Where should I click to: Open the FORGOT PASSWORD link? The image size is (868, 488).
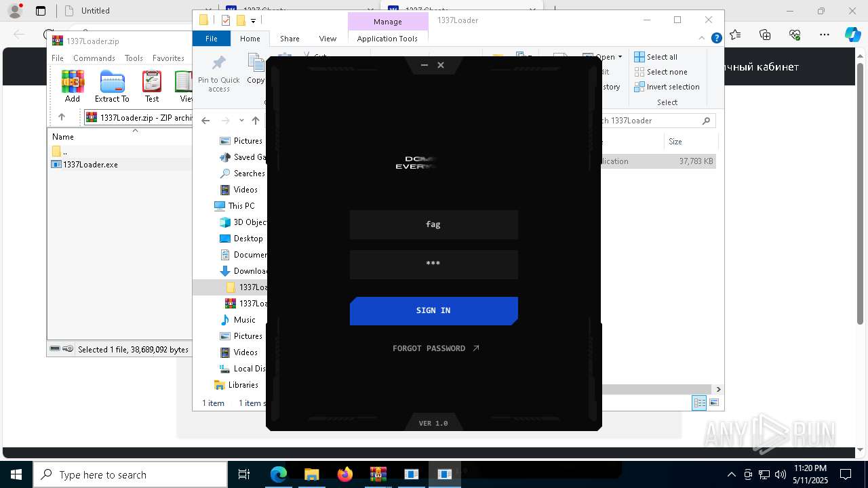pyautogui.click(x=436, y=348)
